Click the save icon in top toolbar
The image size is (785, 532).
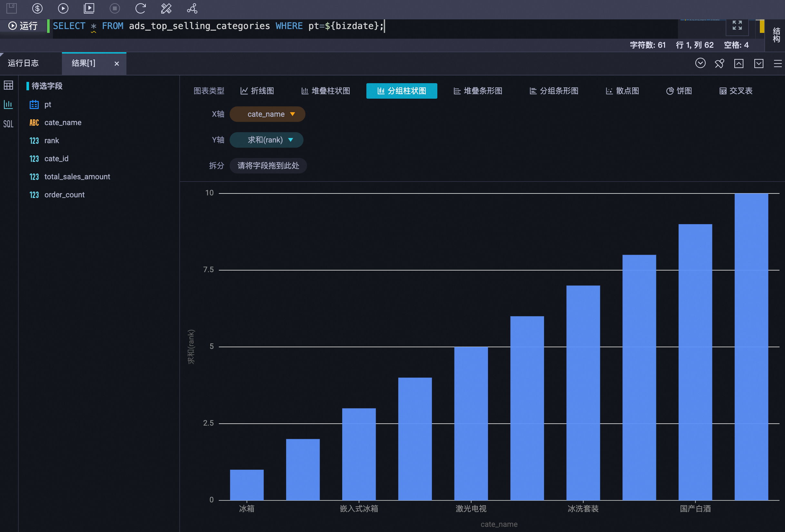pos(12,8)
